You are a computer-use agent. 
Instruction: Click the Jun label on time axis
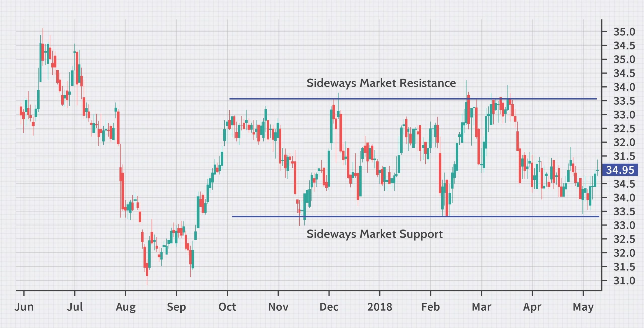tap(24, 307)
